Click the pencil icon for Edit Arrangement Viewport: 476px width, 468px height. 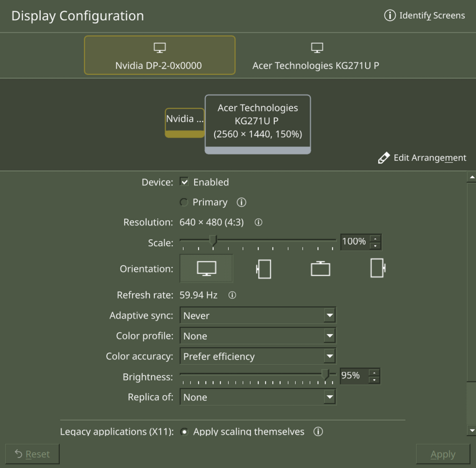pyautogui.click(x=384, y=157)
